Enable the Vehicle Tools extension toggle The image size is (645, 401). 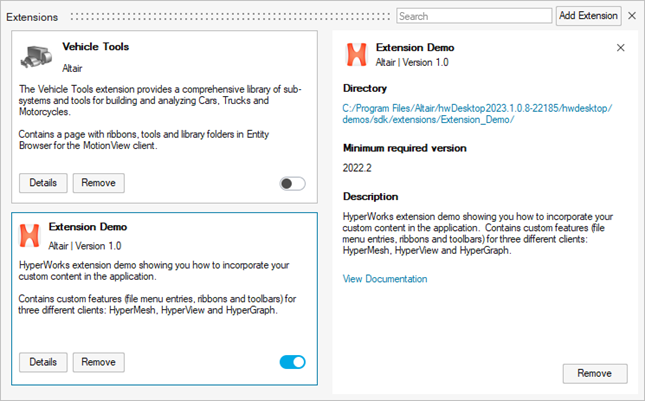[x=292, y=183]
